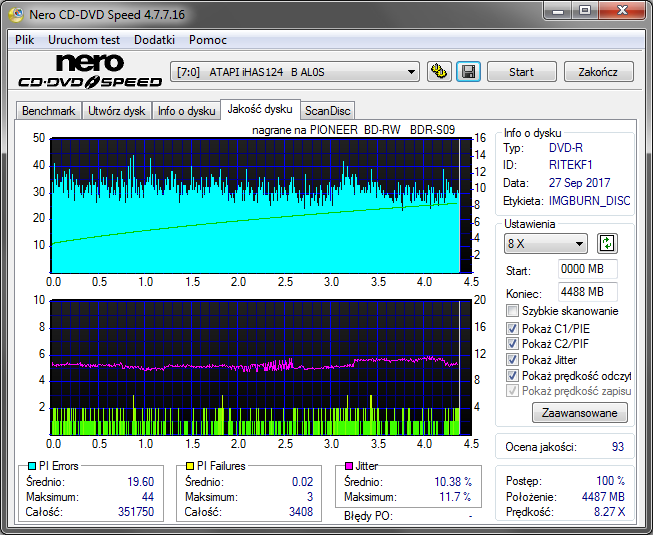This screenshot has height=535, width=653.
Task: Click inside the PI Failures lower graph
Action: pos(261,367)
